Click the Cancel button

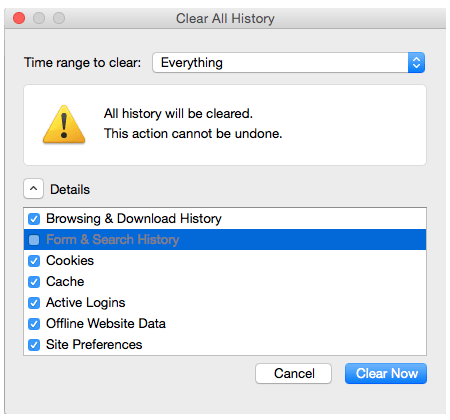[294, 373]
